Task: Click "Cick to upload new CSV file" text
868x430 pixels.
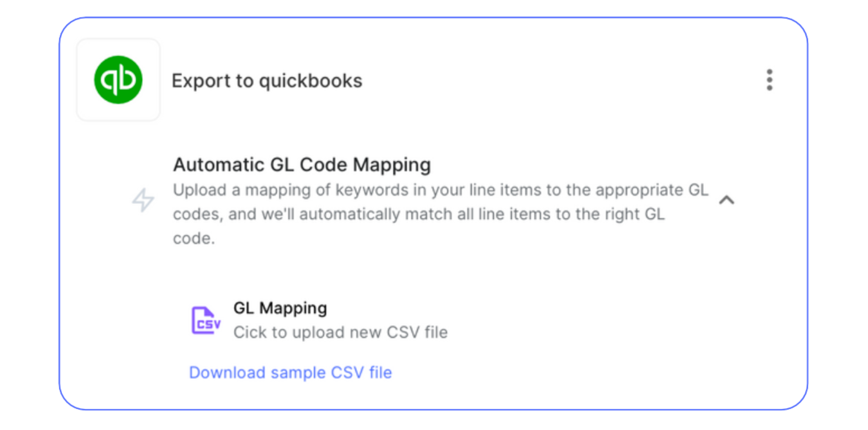Action: pos(340,332)
